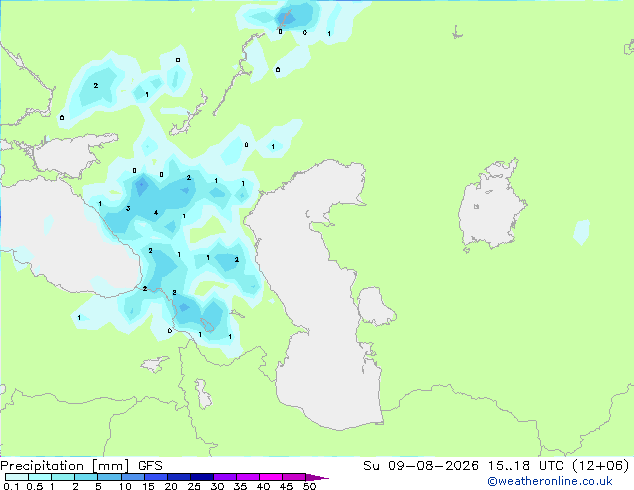The width and height of the screenshot is (634, 490).
Task: Click the 30–35 mm purple legend swatch
Action: (225, 477)
